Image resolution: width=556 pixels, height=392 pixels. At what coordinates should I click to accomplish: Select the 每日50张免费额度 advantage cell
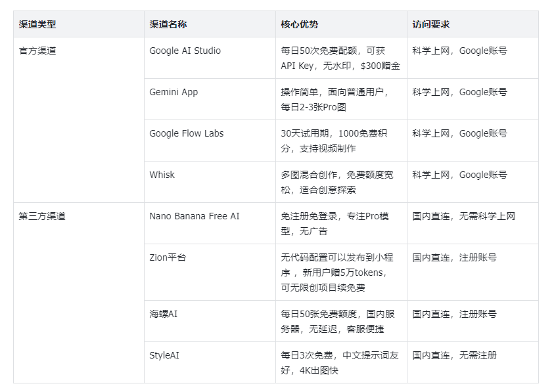[342, 321]
